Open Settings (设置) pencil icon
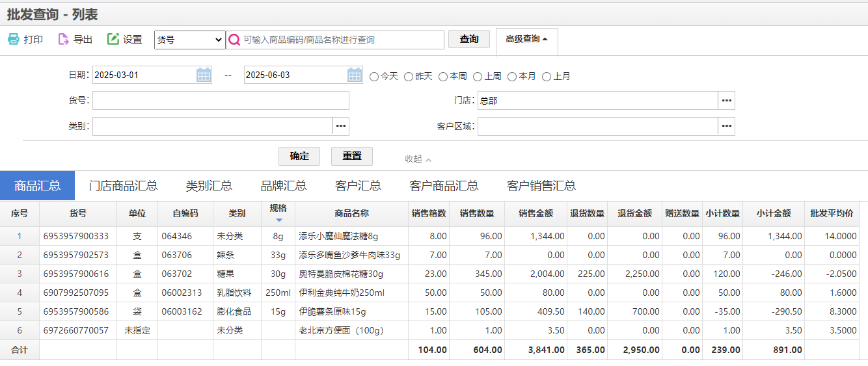868x366 pixels. click(x=113, y=40)
